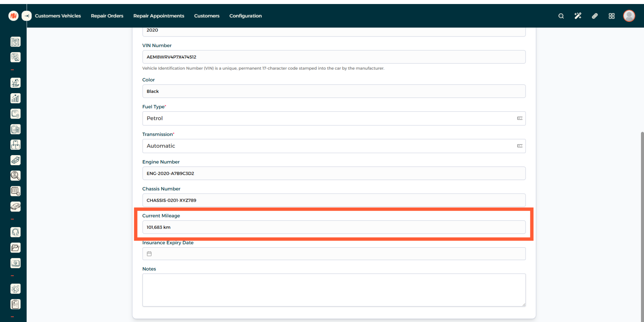The height and width of the screenshot is (322, 644).
Task: Open the Insurance Expiry Date picker
Action: pyautogui.click(x=333, y=254)
